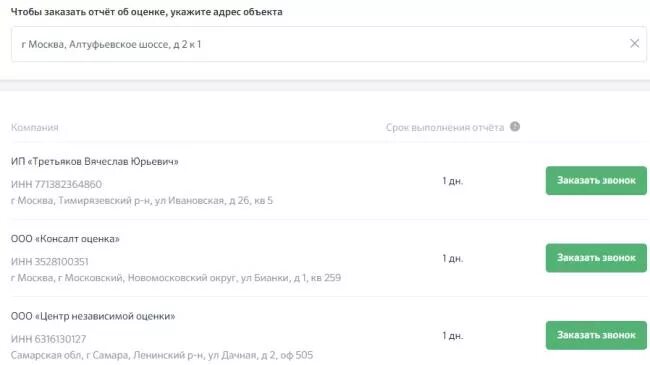This screenshot has width=650, height=365.
Task: Click the ул Бианки, д 1 address line
Action: [x=176, y=277]
